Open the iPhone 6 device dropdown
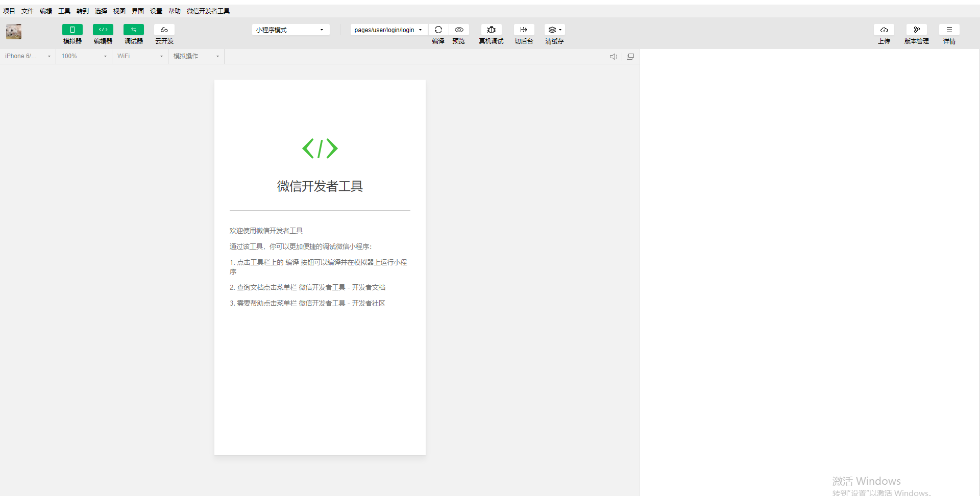Image resolution: width=980 pixels, height=496 pixels. [x=28, y=56]
